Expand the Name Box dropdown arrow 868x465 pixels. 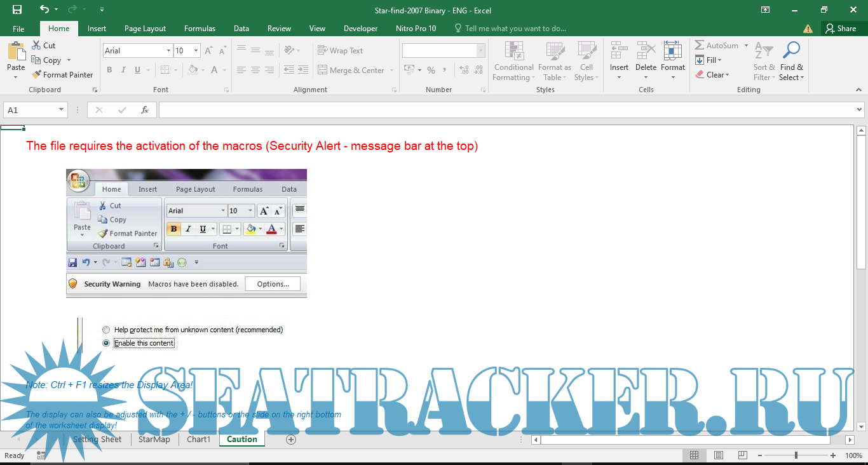62,110
